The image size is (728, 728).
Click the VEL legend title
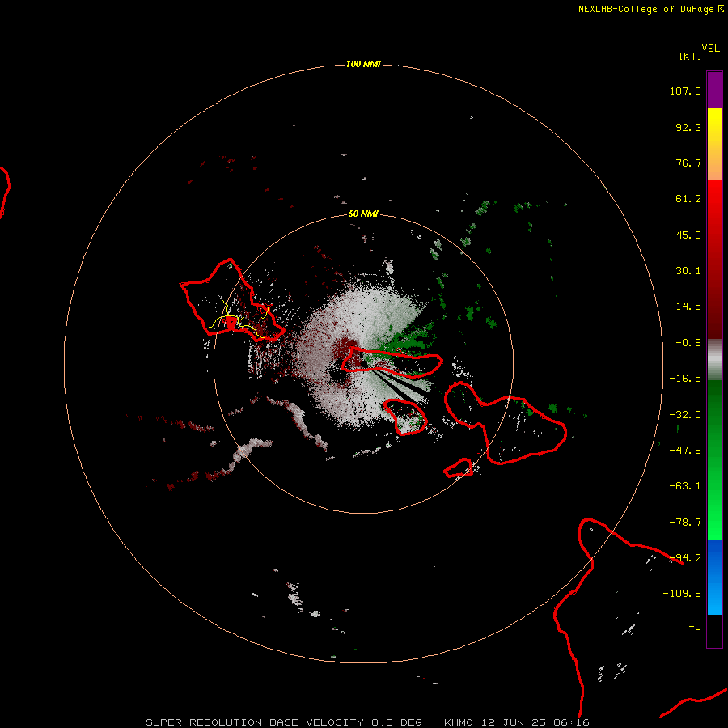tap(710, 49)
